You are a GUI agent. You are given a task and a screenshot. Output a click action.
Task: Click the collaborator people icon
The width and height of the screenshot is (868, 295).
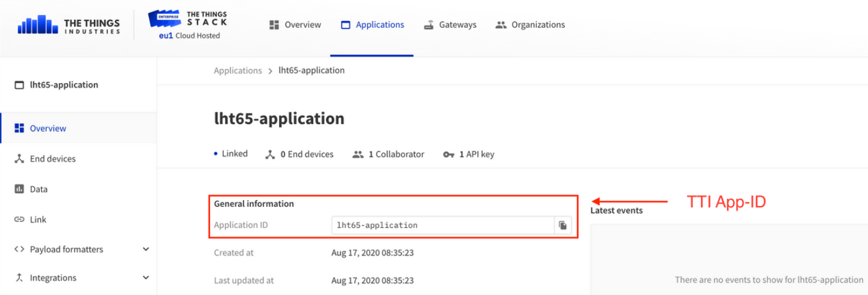pos(358,155)
